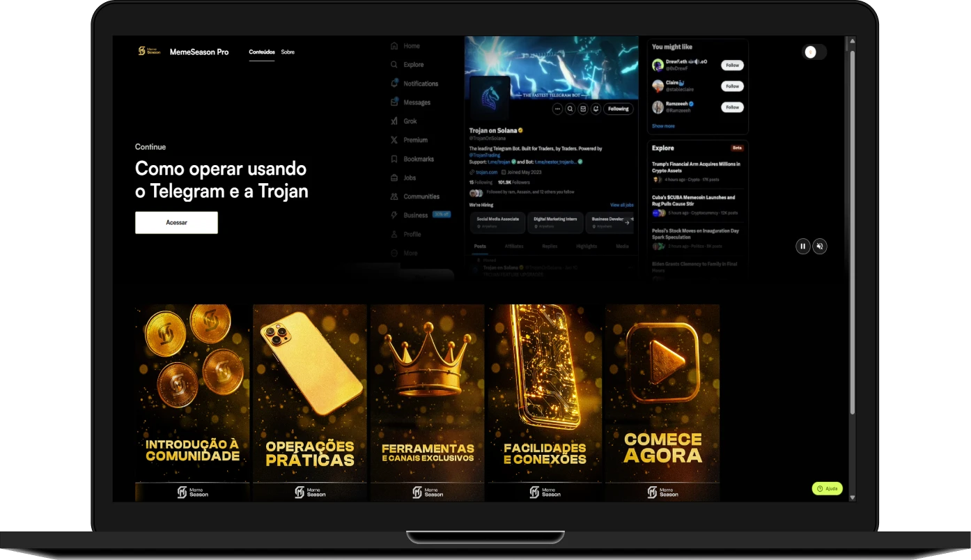
Task: Open the Comece Agora card
Action: (662, 403)
